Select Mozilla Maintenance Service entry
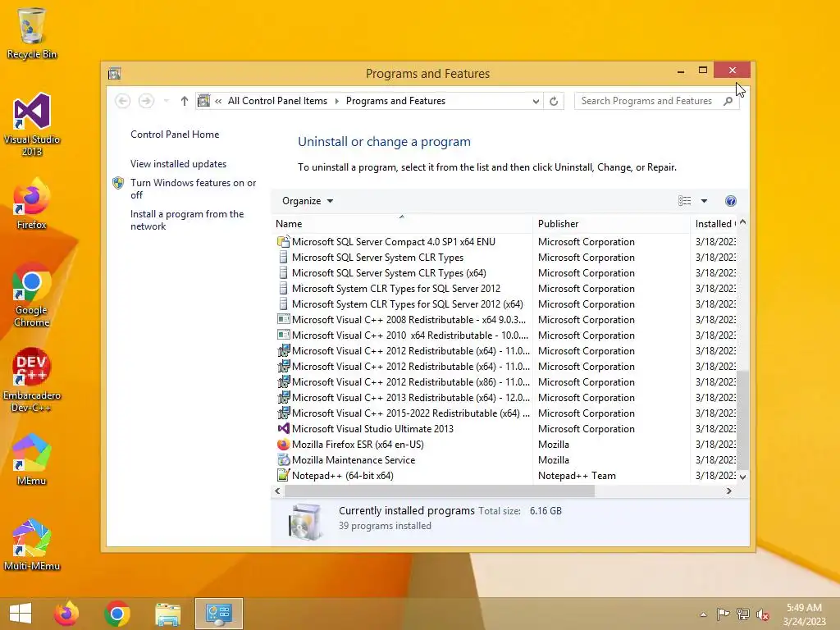 505,459
